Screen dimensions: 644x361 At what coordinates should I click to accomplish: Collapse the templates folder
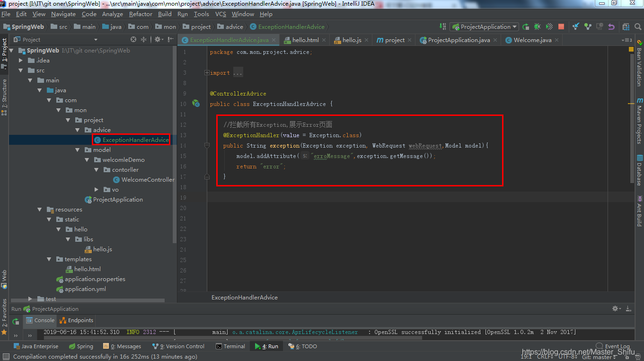(x=49, y=259)
